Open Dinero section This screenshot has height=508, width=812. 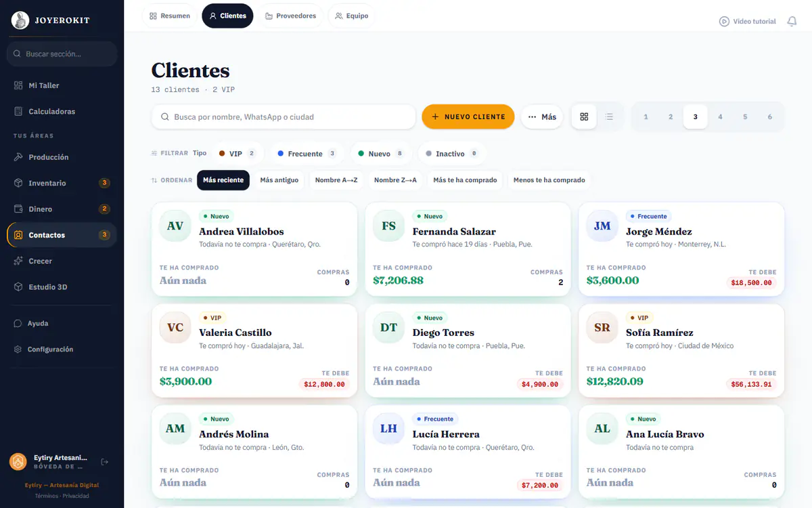click(62, 209)
